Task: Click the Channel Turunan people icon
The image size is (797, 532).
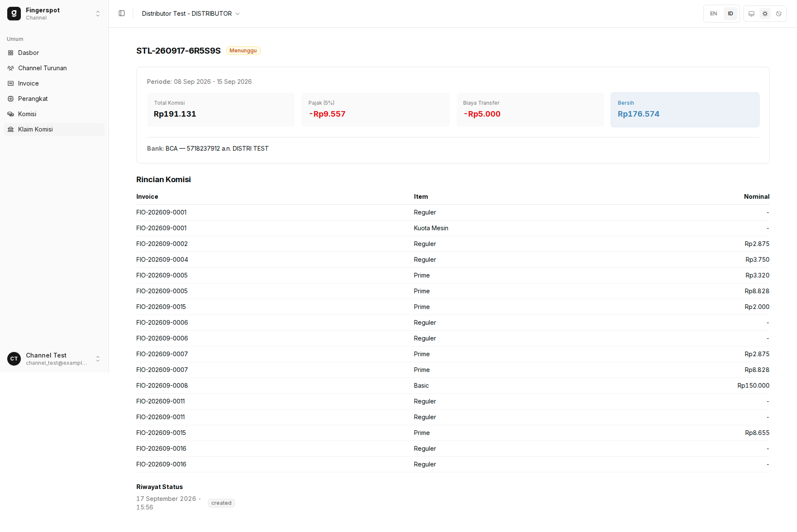Action: (11, 68)
